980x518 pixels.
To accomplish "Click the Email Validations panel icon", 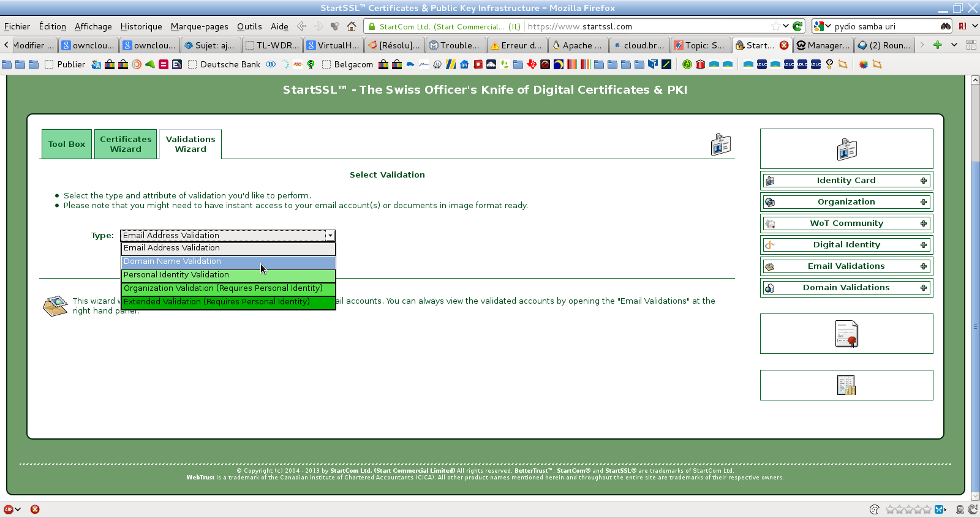I will point(770,266).
